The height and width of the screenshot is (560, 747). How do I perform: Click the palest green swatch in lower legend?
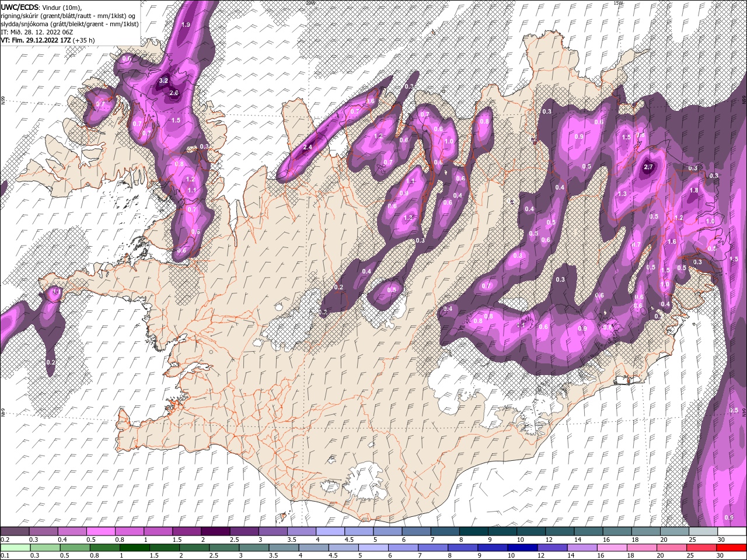[x=15, y=548]
